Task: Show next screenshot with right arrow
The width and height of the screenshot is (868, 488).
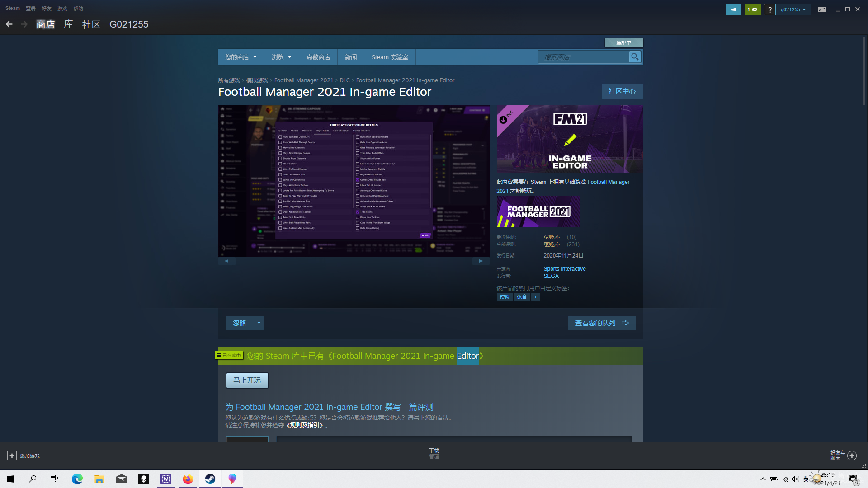Action: pyautogui.click(x=481, y=261)
